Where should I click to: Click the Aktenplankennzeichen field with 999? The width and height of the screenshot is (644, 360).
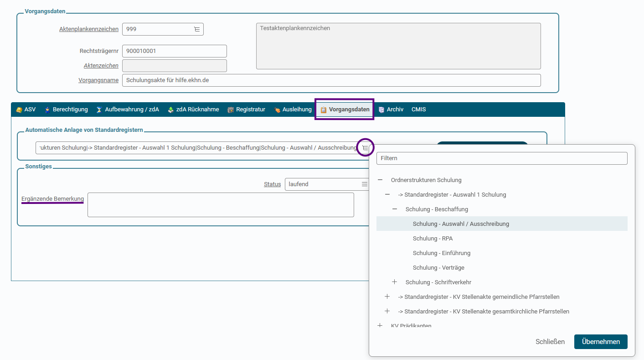[x=163, y=29]
